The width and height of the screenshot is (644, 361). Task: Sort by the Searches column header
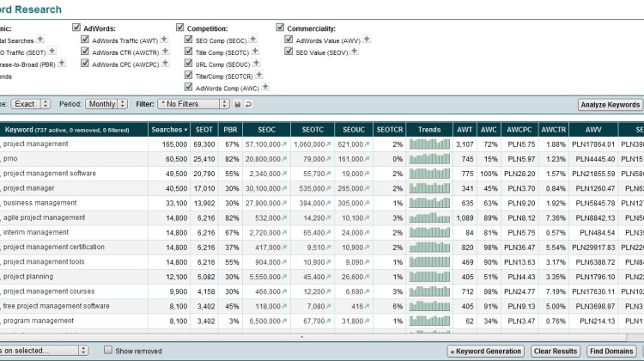click(169, 130)
